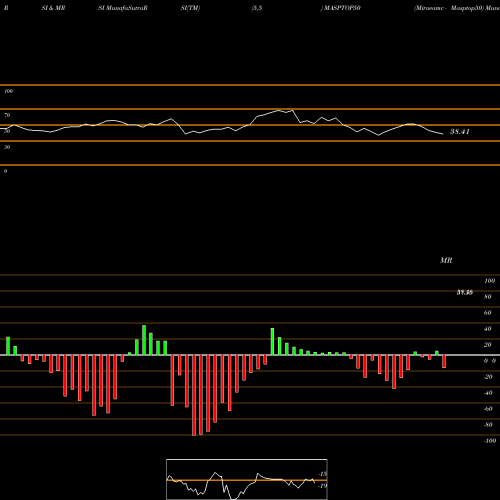This screenshot has height=500, width=500.
Task: Click the MR axis label 80
Action: point(488,297)
